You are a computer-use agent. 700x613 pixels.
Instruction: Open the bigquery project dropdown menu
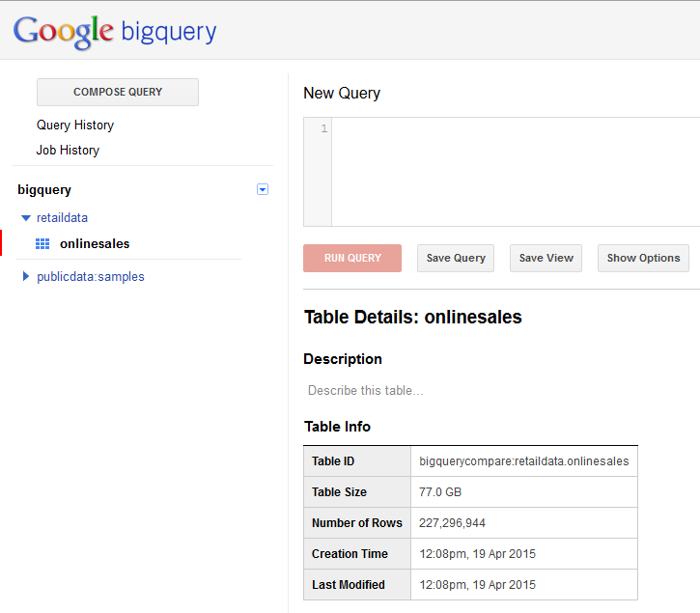pyautogui.click(x=263, y=189)
